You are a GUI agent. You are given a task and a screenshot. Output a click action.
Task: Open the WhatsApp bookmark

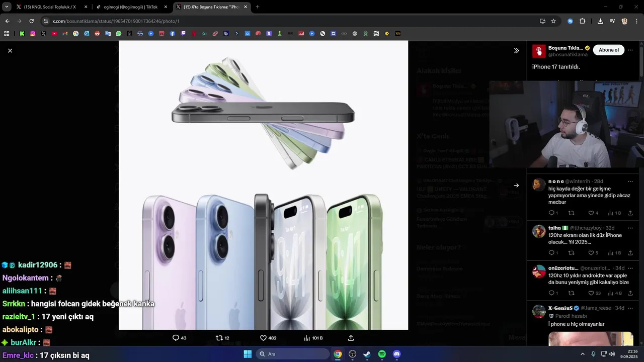(119, 34)
